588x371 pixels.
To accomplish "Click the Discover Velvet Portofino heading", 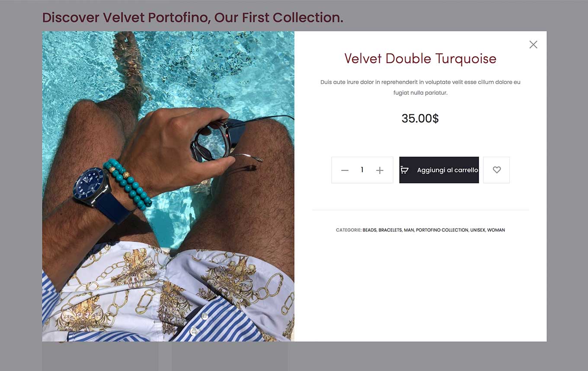I will tap(193, 18).
